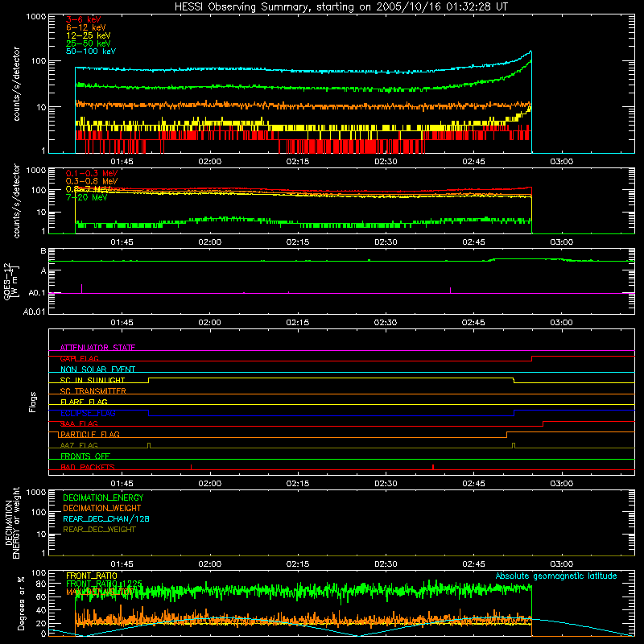
Task: Click the BAD_PACKETS tick mark after 02:30
Action: [x=433, y=467]
